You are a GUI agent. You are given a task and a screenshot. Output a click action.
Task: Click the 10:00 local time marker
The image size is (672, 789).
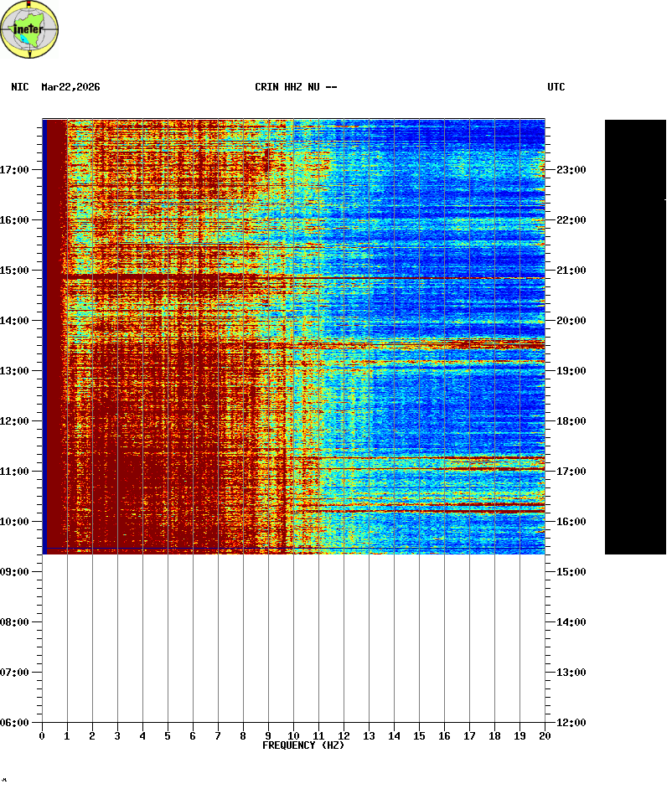pos(14,522)
